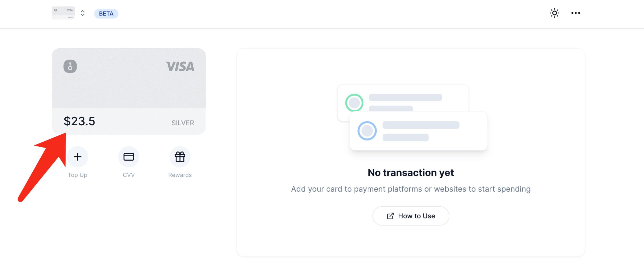Show the card CVV icon
This screenshot has width=644, height=264.
[129, 157]
